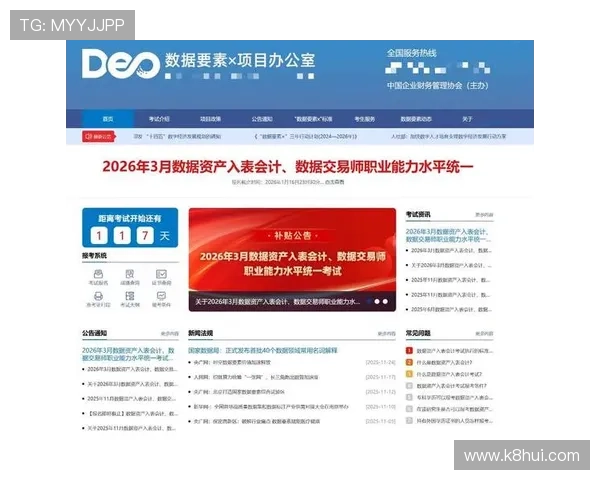The height and width of the screenshot is (480, 600).
Task: Click the yellow number 3 badge in 常见问题
Action: [x=409, y=374]
